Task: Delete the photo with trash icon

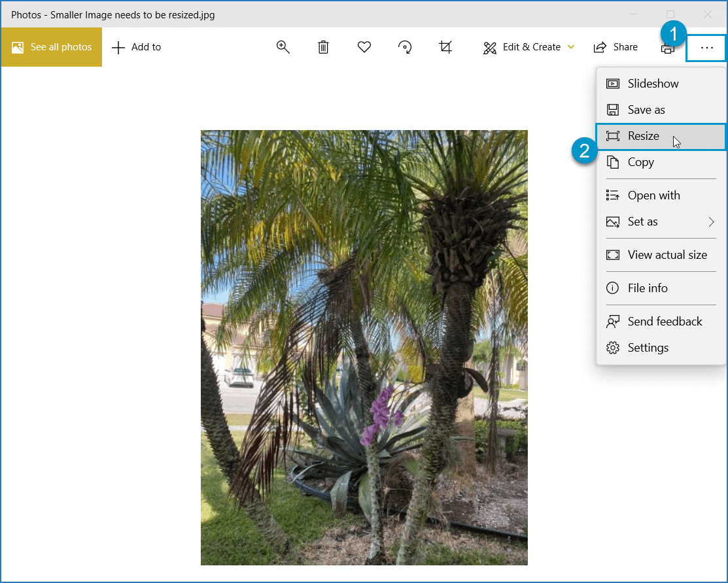Action: click(323, 47)
